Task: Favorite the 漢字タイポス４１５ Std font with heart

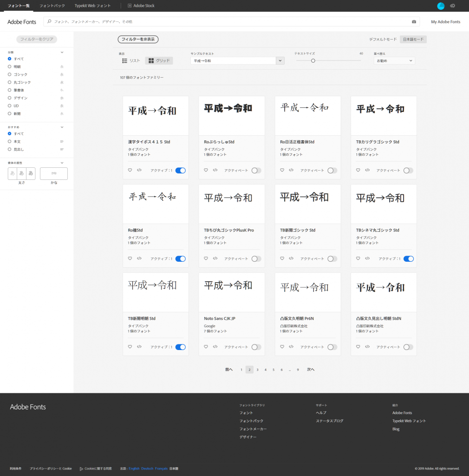Action: point(130,170)
